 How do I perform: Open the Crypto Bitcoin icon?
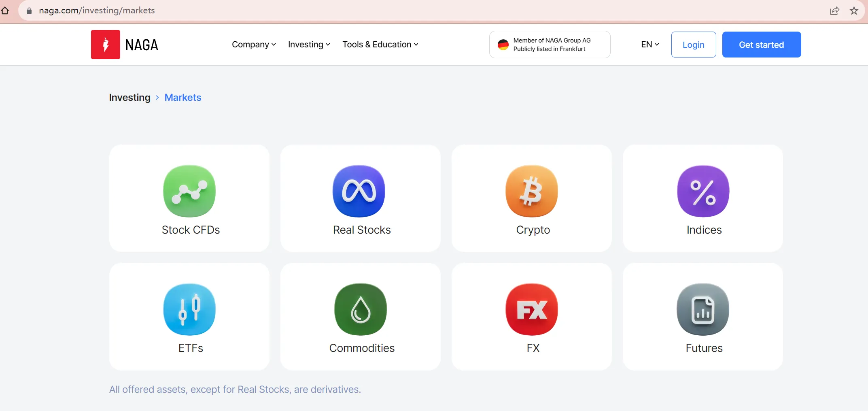point(532,191)
